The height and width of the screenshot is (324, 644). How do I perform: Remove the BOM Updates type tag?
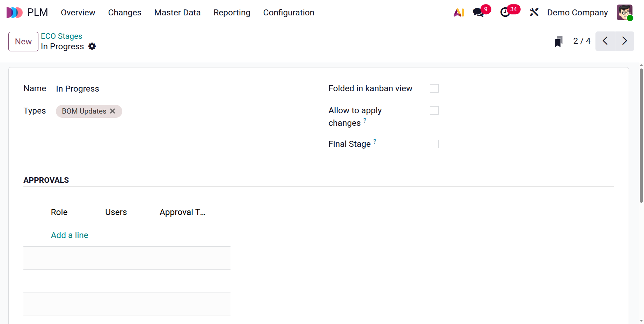[x=112, y=111]
